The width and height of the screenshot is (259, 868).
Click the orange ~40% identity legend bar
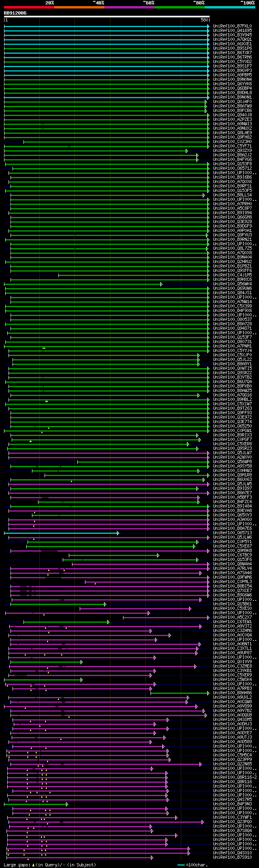click(79, 7)
